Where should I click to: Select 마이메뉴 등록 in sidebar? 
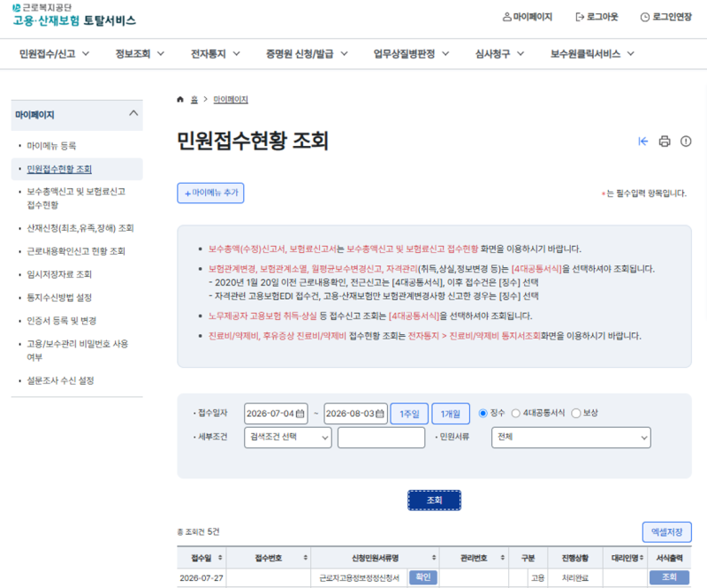51,146
